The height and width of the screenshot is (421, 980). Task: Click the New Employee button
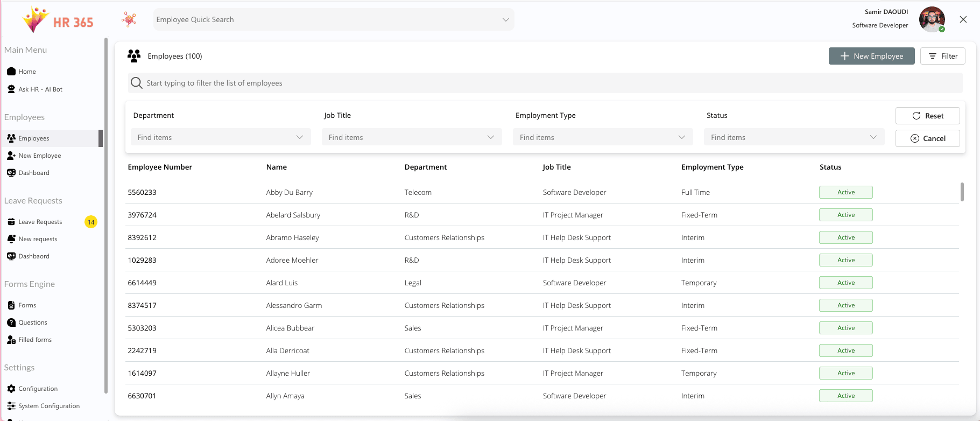[871, 56]
